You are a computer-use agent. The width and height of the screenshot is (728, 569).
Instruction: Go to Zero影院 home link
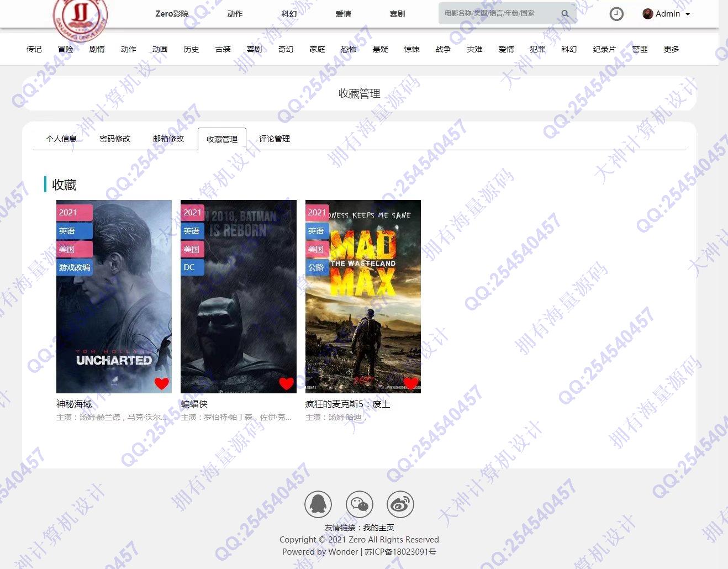point(172,14)
